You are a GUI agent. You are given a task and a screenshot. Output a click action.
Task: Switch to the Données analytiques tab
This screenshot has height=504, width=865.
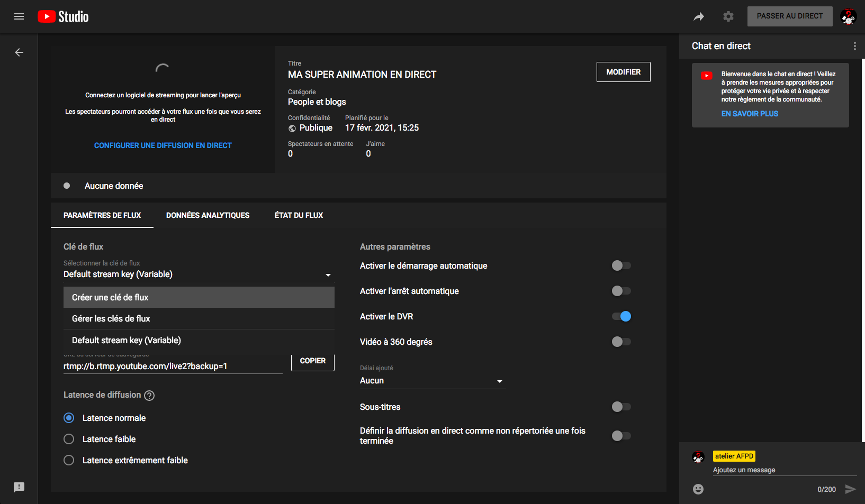pyautogui.click(x=208, y=215)
